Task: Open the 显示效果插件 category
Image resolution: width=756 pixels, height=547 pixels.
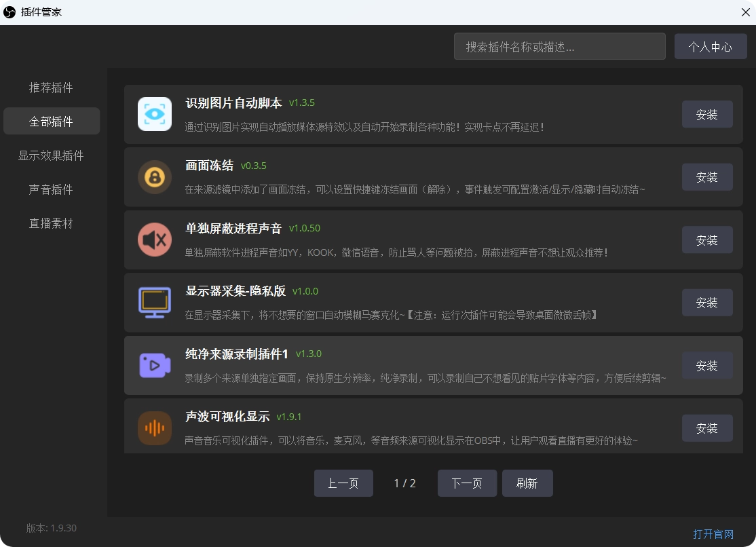Action: tap(51, 155)
